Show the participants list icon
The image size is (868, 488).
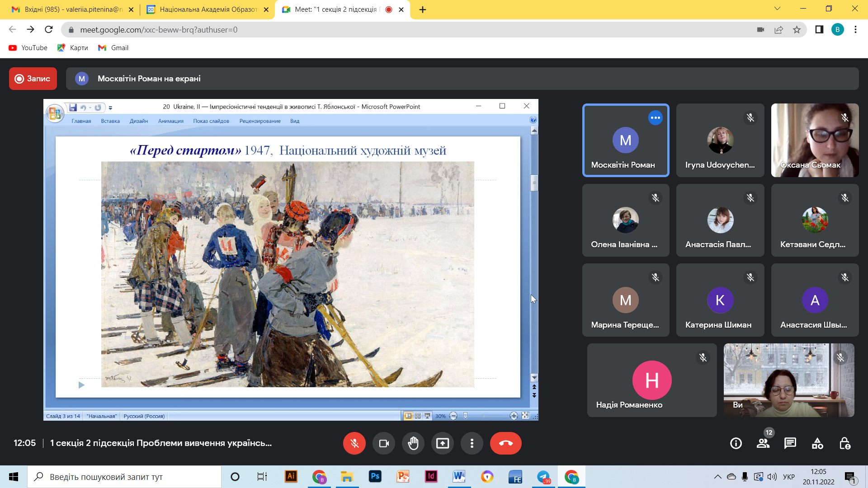click(763, 443)
